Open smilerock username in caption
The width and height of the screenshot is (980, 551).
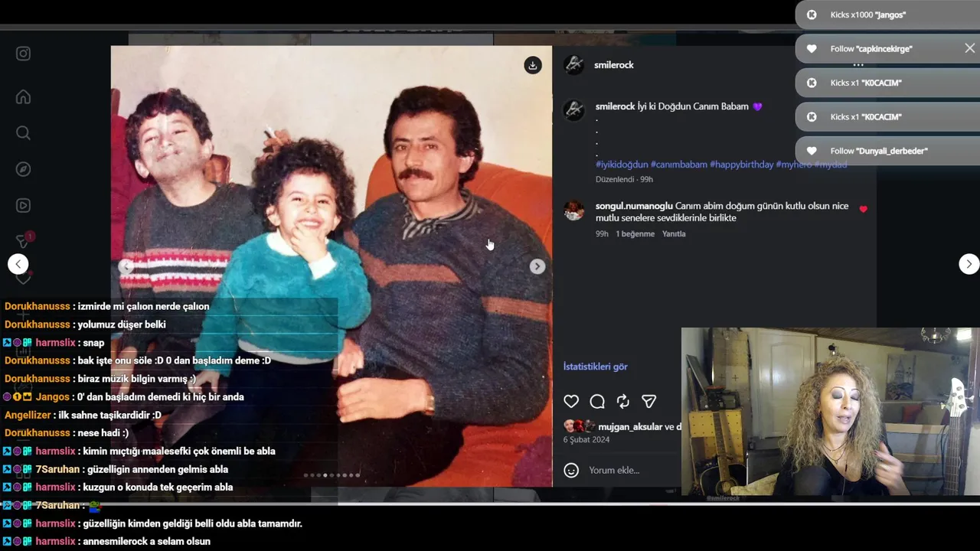coord(616,106)
